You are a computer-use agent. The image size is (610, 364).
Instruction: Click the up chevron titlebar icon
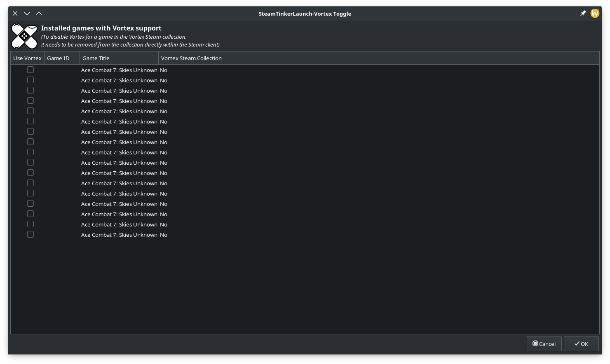(39, 13)
